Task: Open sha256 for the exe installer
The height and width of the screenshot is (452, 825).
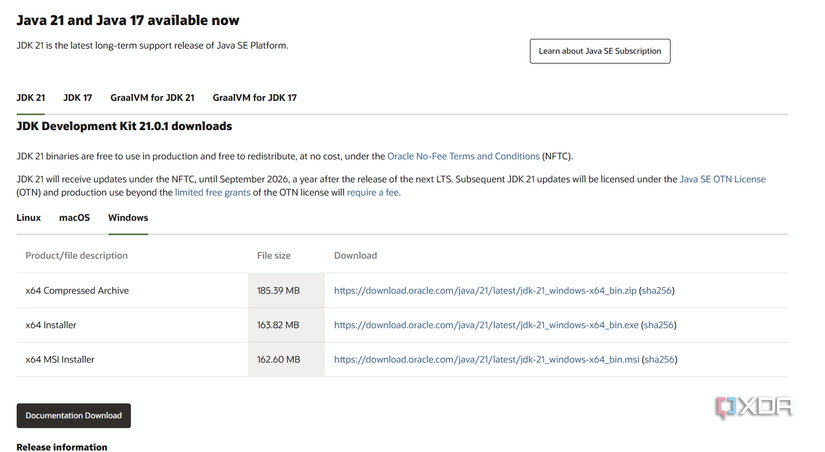Action: coord(658,325)
